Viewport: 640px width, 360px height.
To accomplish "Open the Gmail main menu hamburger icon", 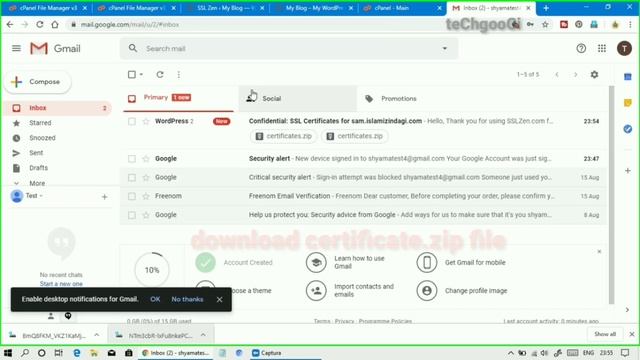I will (x=16, y=49).
